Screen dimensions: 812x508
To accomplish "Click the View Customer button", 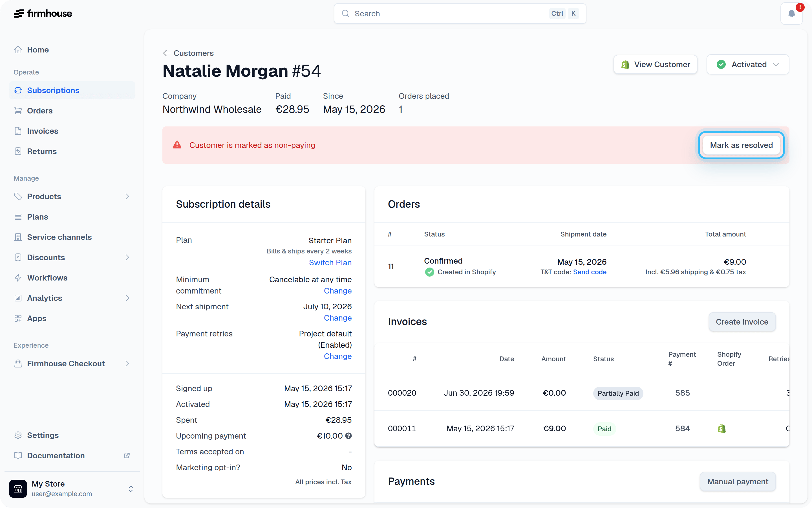I will [x=655, y=65].
